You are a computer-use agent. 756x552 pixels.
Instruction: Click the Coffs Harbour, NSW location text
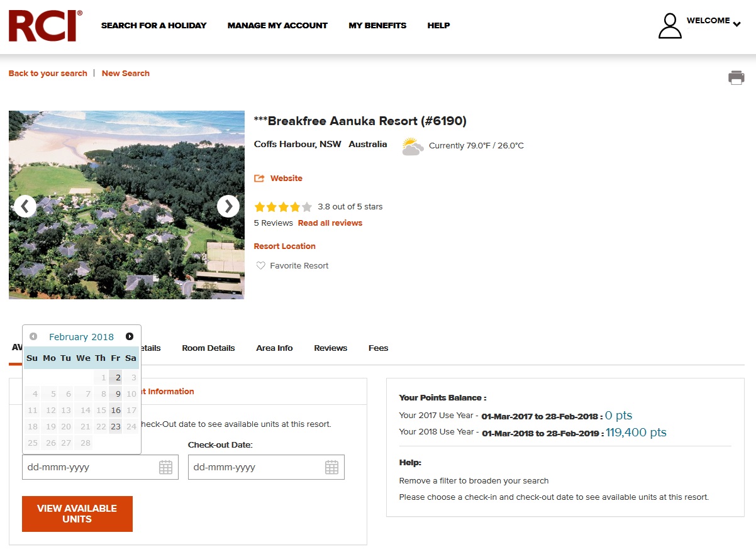pos(297,144)
